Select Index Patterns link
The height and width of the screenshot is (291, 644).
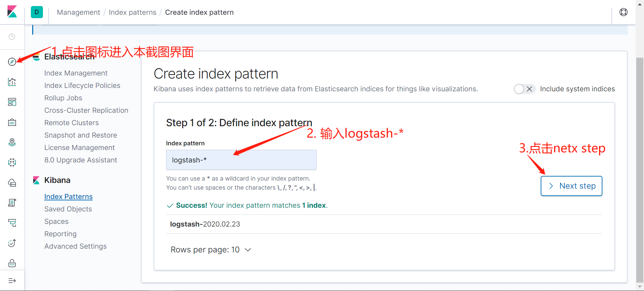click(68, 197)
